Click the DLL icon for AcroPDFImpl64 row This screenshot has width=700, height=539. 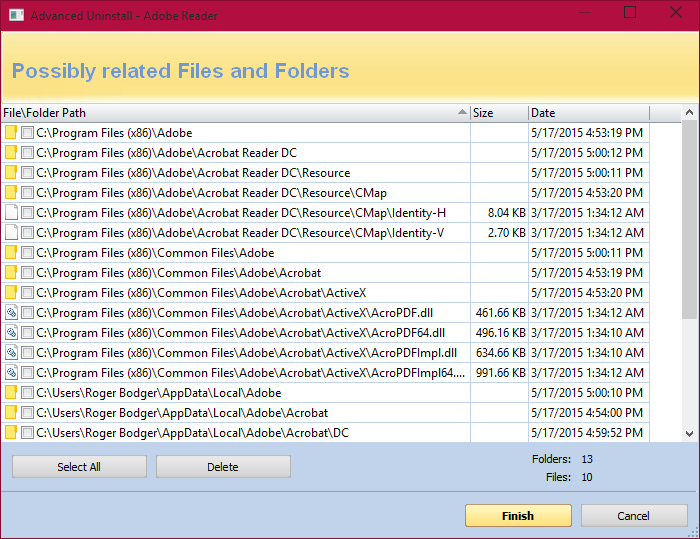point(11,372)
